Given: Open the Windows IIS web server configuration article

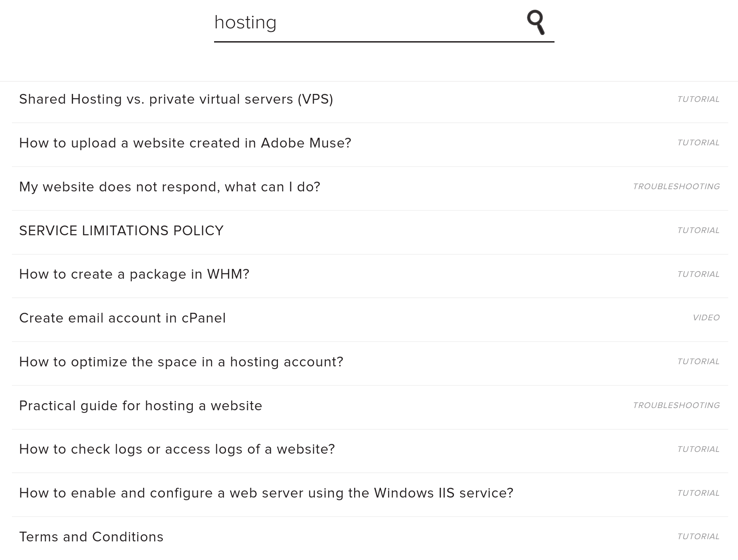Looking at the screenshot, I should [x=266, y=493].
